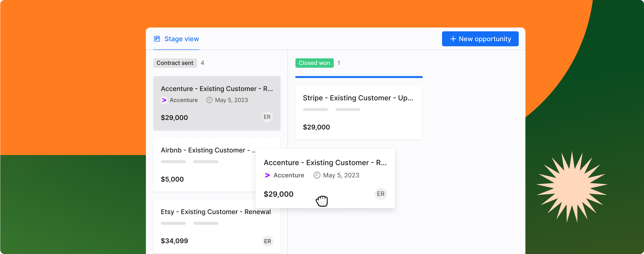
Task: Click the ER avatar on Etsy card
Action: (268, 241)
